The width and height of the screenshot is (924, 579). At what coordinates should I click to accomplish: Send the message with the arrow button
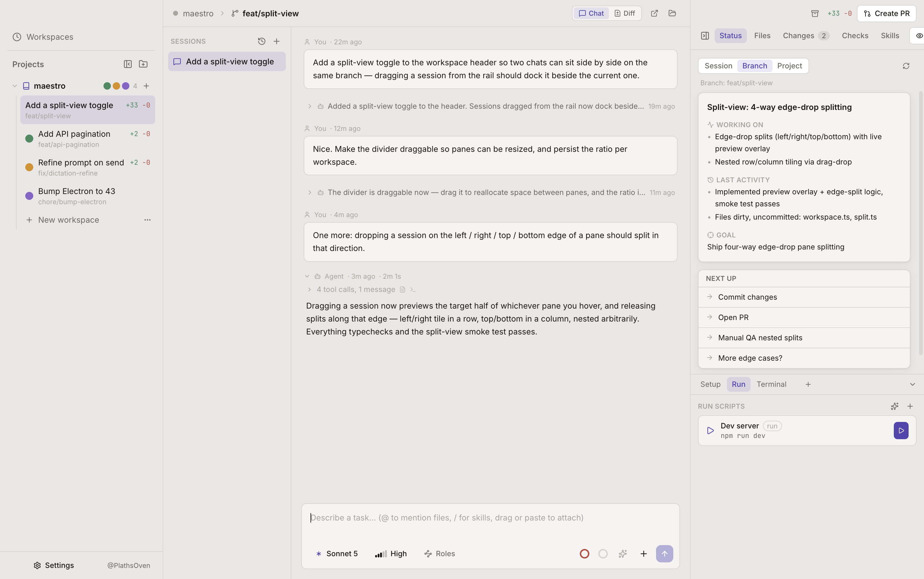point(664,554)
